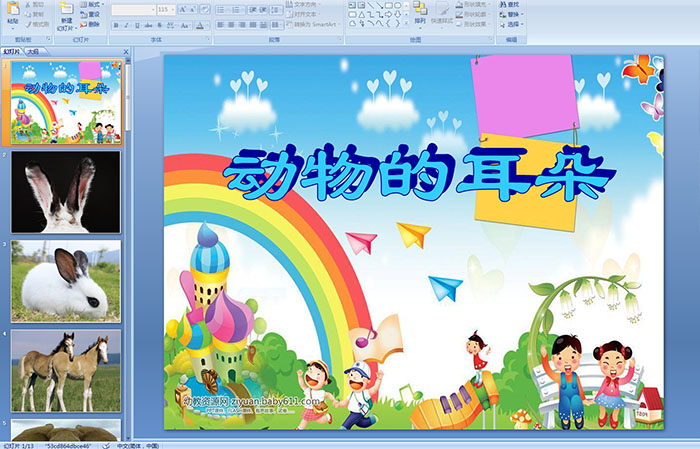Click the Increase Indent icon
This screenshot has width=700, height=449.
click(x=263, y=10)
